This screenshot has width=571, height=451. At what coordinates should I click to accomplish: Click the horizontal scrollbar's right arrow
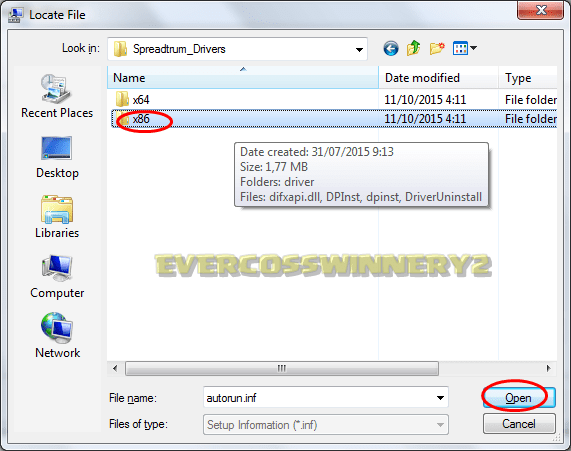point(548,368)
